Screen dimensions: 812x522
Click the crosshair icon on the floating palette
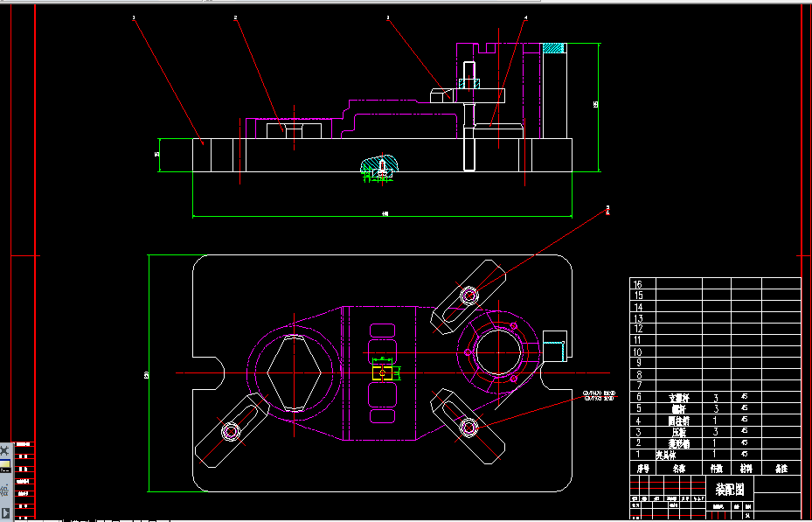pyautogui.click(x=5, y=450)
